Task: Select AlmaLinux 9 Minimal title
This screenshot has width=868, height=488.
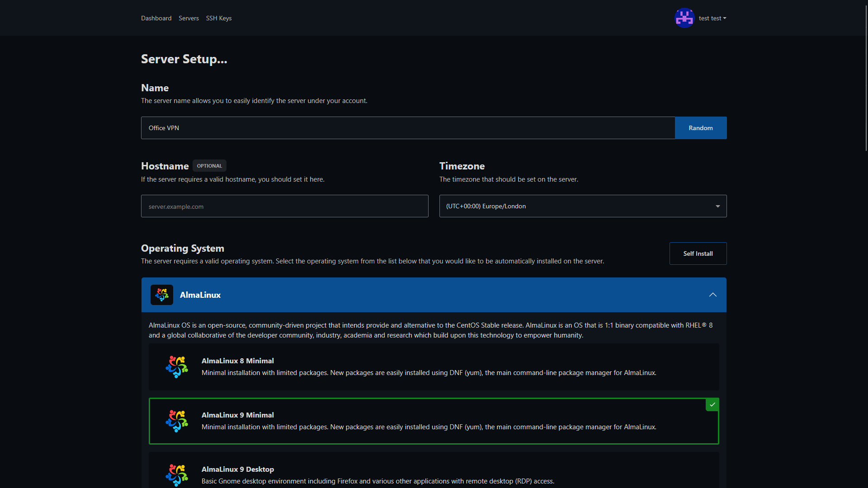Action: 238,415
